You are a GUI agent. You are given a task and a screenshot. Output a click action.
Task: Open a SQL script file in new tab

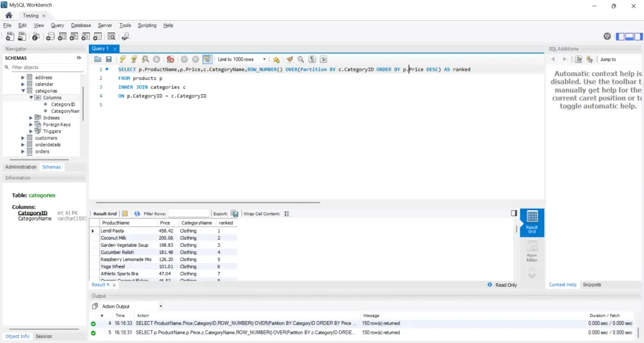(x=22, y=37)
